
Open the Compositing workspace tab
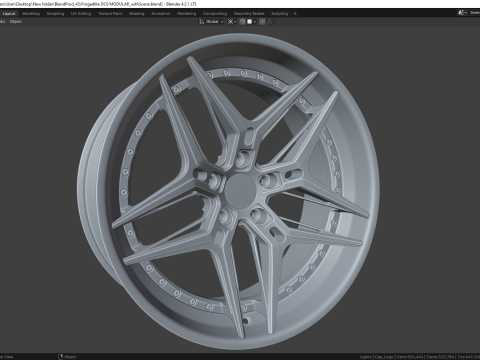(215, 14)
